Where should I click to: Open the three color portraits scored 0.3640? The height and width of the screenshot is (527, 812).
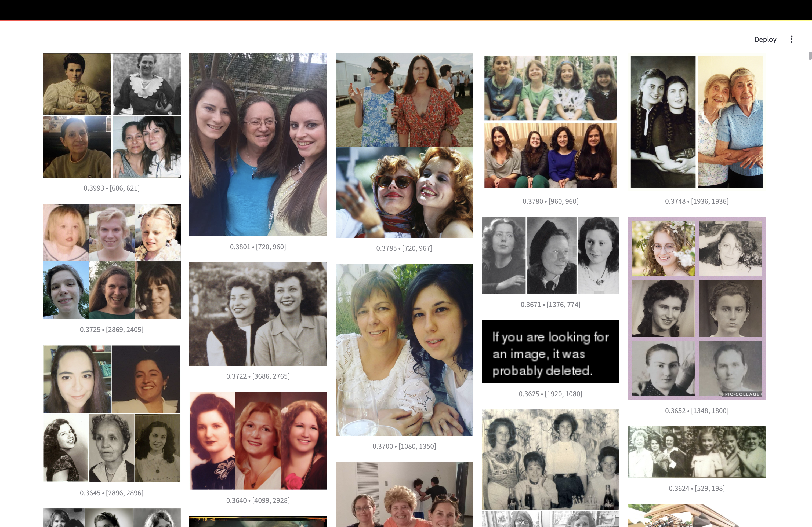point(258,440)
